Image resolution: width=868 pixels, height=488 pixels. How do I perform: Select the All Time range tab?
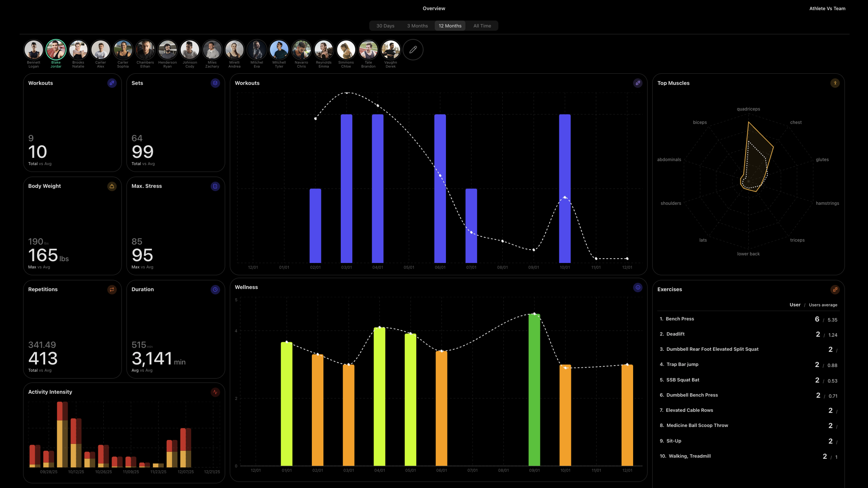point(482,26)
